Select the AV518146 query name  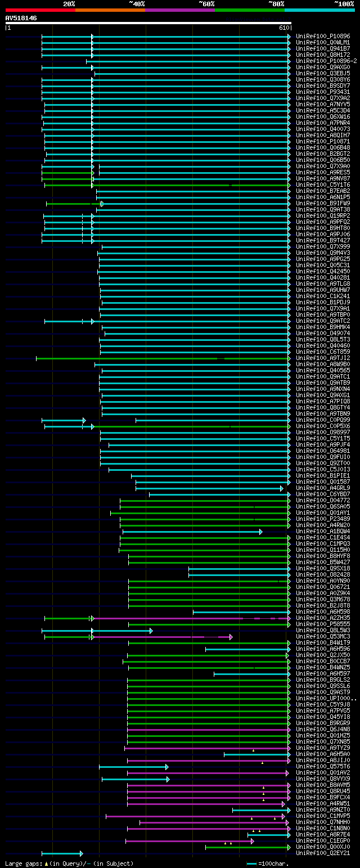(x=21, y=18)
